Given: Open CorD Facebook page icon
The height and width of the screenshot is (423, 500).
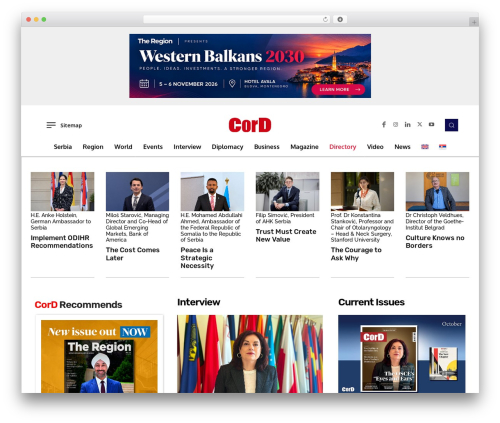Looking at the screenshot, I should tap(384, 124).
